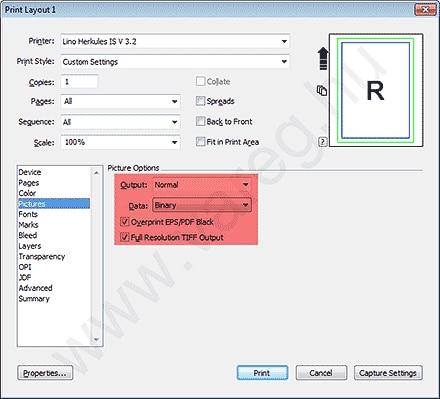This screenshot has width=440, height=399.
Task: Click into the Copies input field
Action: point(79,82)
